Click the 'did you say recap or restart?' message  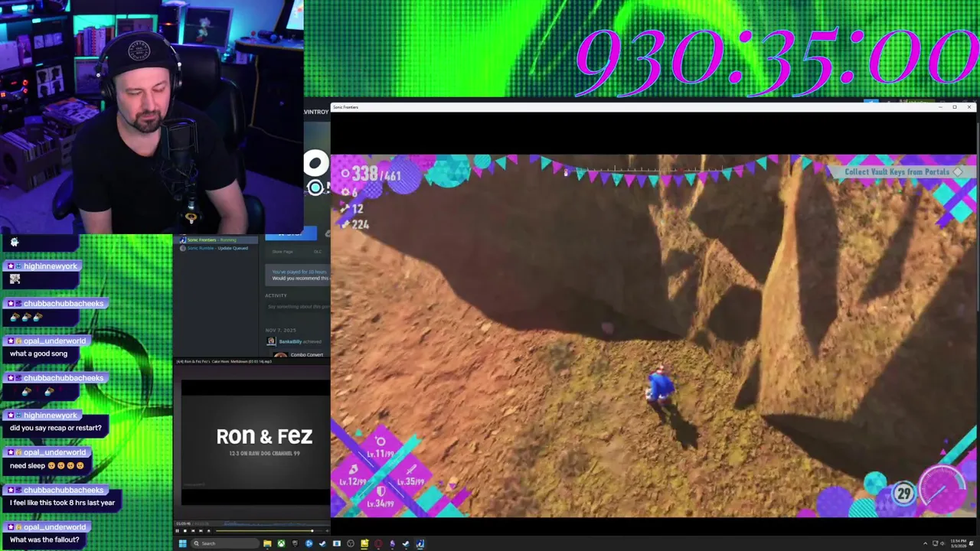55,428
